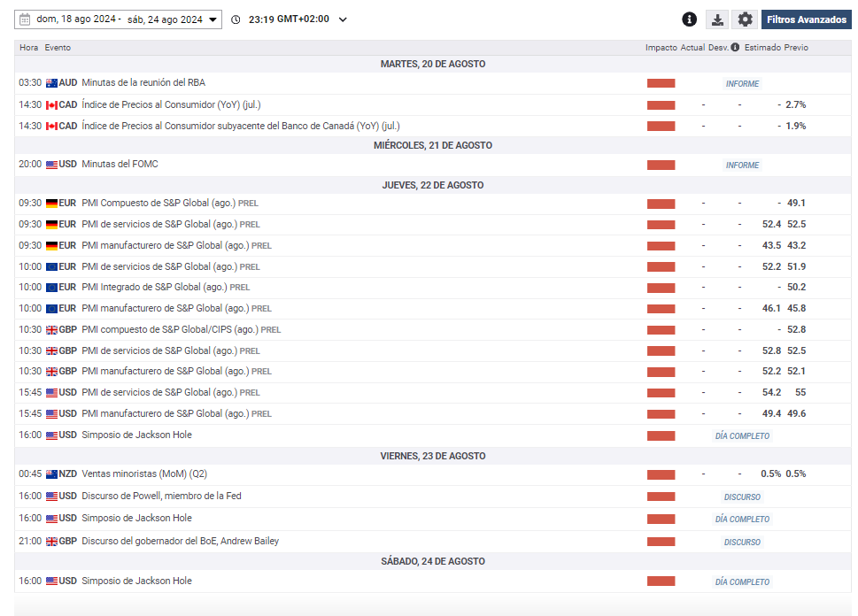
Task: Open settings with the gear icon
Action: click(x=745, y=19)
